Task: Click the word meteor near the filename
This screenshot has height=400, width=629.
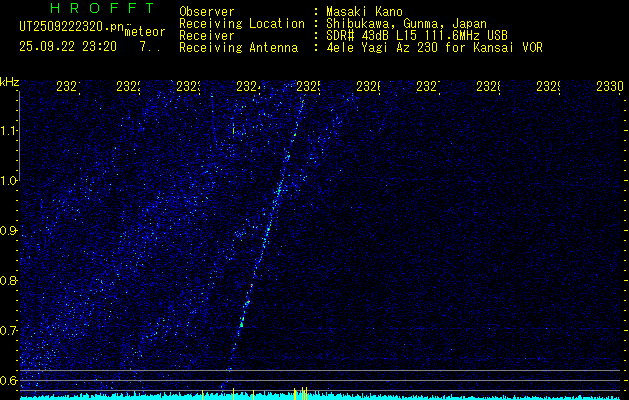Action: [x=145, y=32]
